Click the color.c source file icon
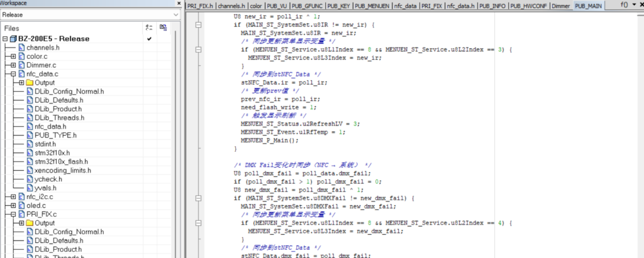The width and height of the screenshot is (644, 258). (x=21, y=56)
